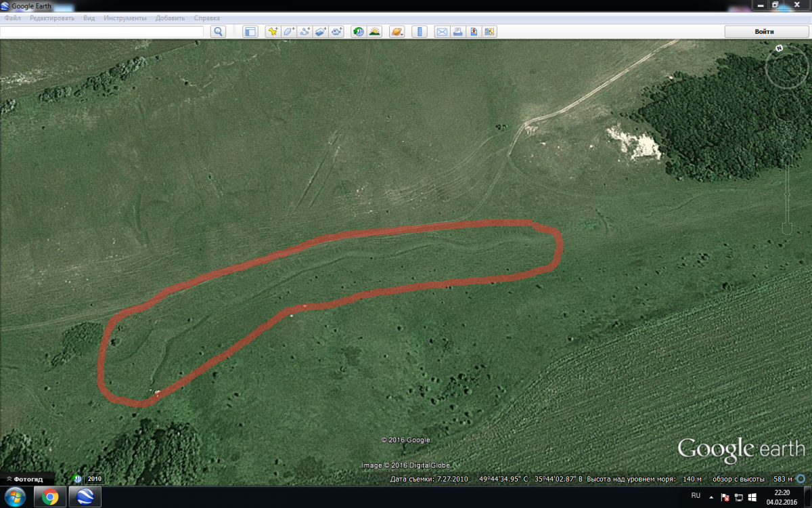The width and height of the screenshot is (812, 508).
Task: View in Google Maps toolbar icon
Action: coord(489,31)
